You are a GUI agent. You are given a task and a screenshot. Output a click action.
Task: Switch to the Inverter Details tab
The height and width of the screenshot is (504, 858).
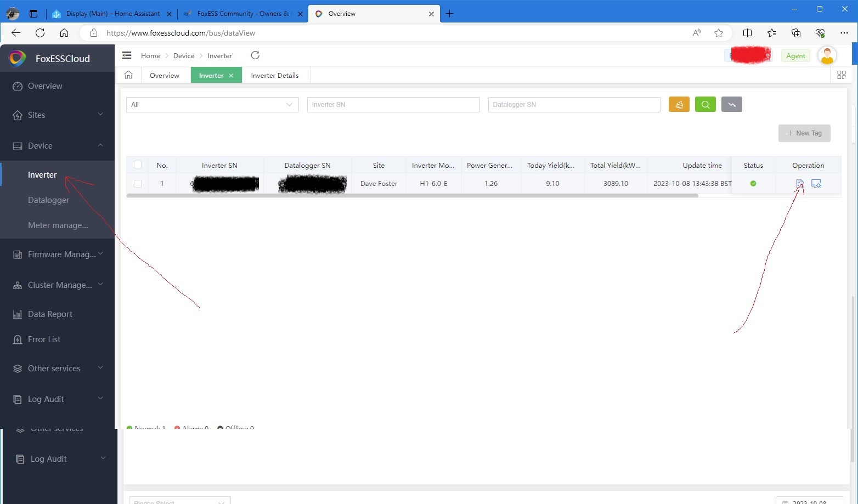(275, 76)
